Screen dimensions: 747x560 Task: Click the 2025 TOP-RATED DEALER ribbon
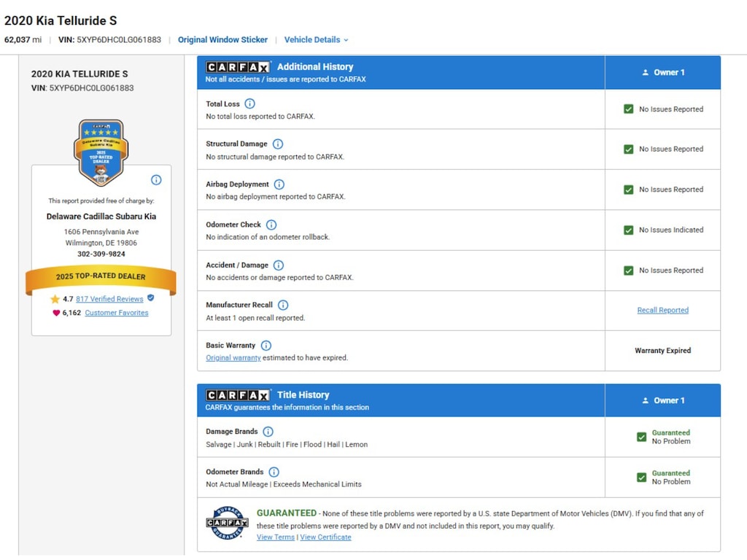101,279
